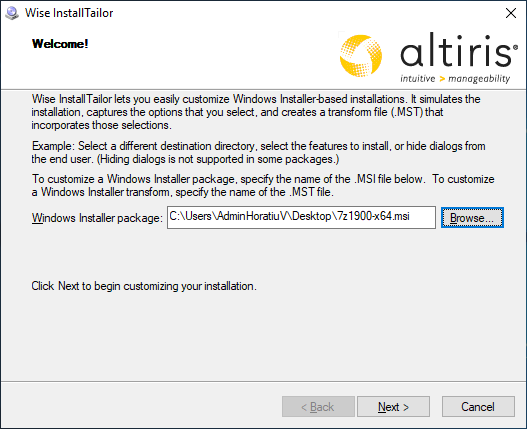Close the Wise InstallTailor window

click(x=511, y=13)
